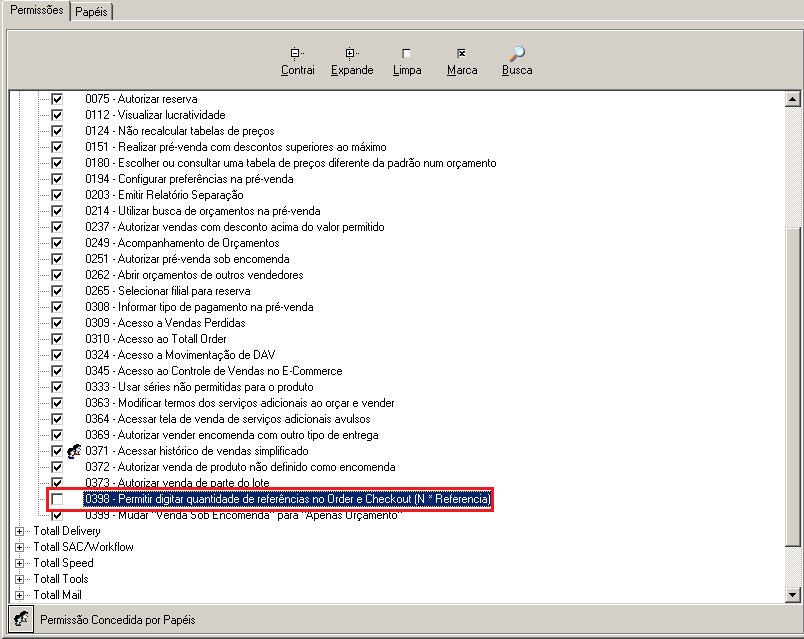Click the Contrai collapse icon
The width and height of the screenshot is (804, 639).
click(297, 54)
